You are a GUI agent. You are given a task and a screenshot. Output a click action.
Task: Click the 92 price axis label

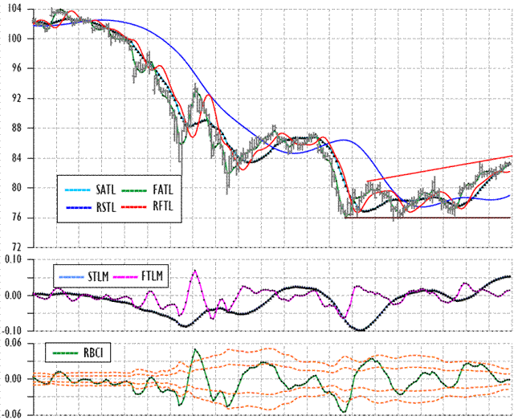pyautogui.click(x=18, y=99)
